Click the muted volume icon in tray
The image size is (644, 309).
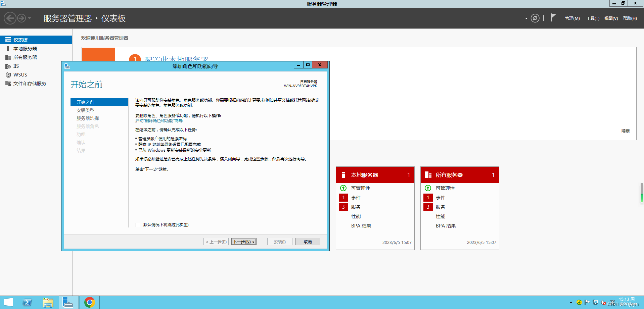603,302
